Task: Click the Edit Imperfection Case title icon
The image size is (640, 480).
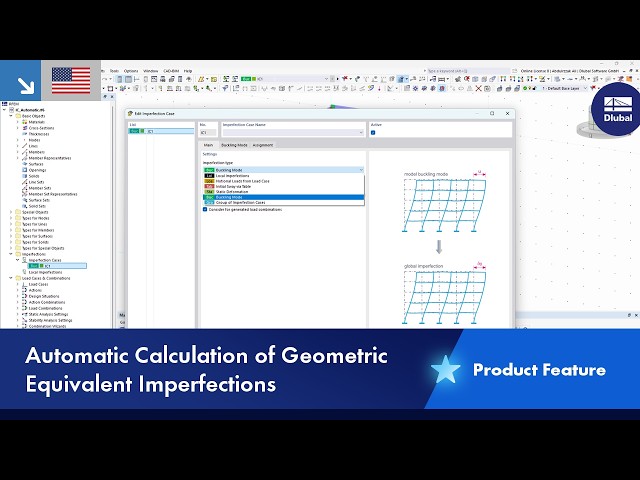Action: [x=130, y=113]
